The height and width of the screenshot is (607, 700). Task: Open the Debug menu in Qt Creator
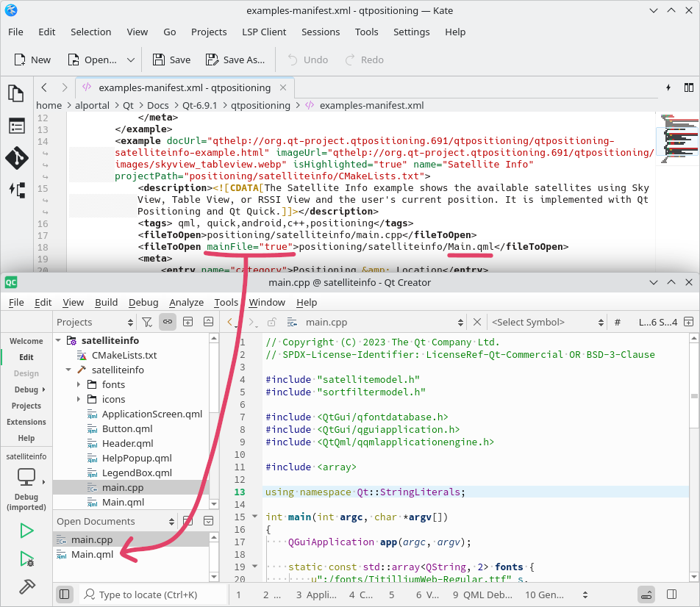(x=143, y=303)
